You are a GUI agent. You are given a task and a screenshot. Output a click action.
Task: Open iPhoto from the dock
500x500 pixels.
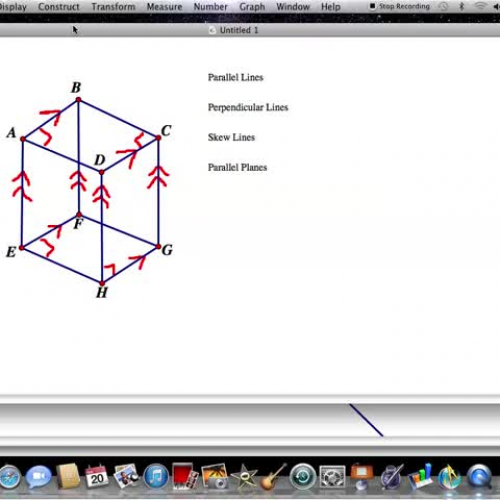(x=214, y=477)
